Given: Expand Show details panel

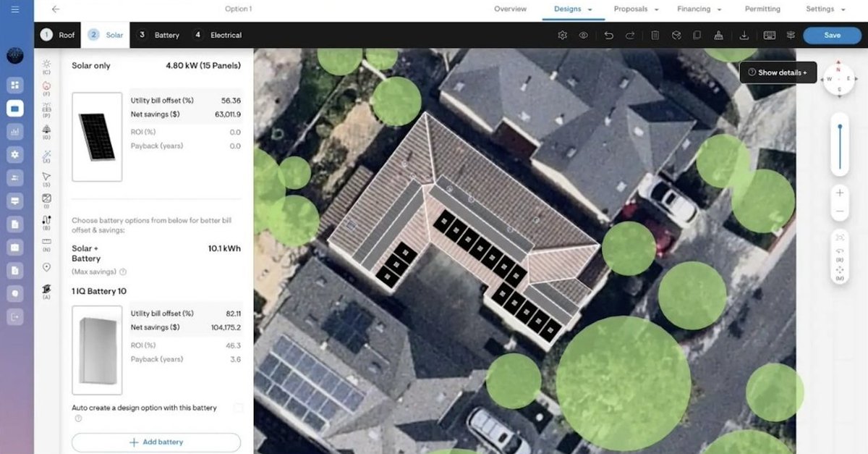Looking at the screenshot, I should tap(778, 72).
